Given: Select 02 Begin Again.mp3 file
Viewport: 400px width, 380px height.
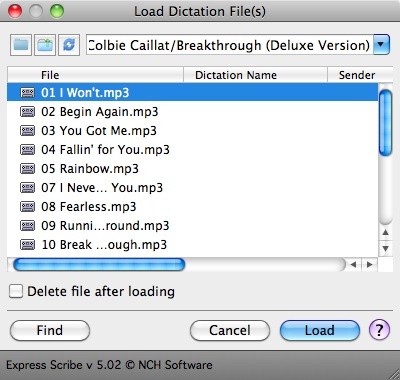Looking at the screenshot, I should [192, 111].
